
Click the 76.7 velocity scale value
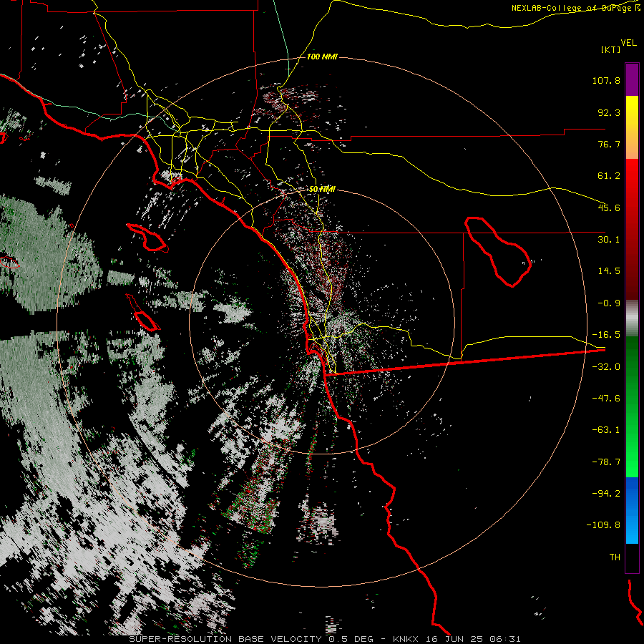(x=609, y=144)
